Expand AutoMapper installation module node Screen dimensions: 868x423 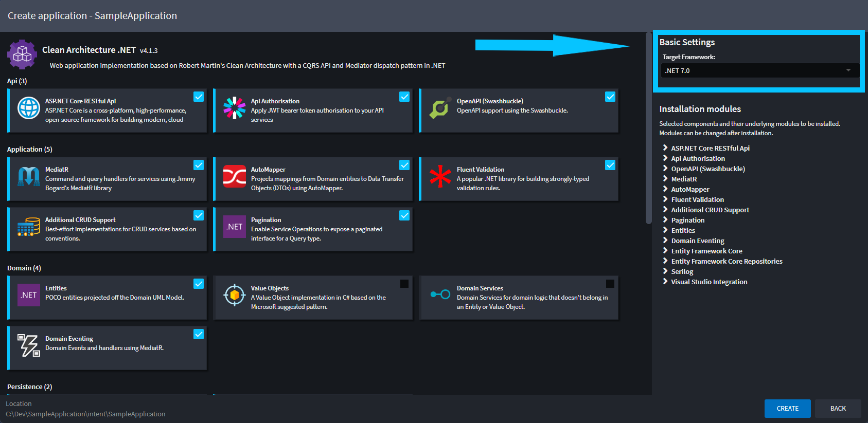click(x=665, y=189)
